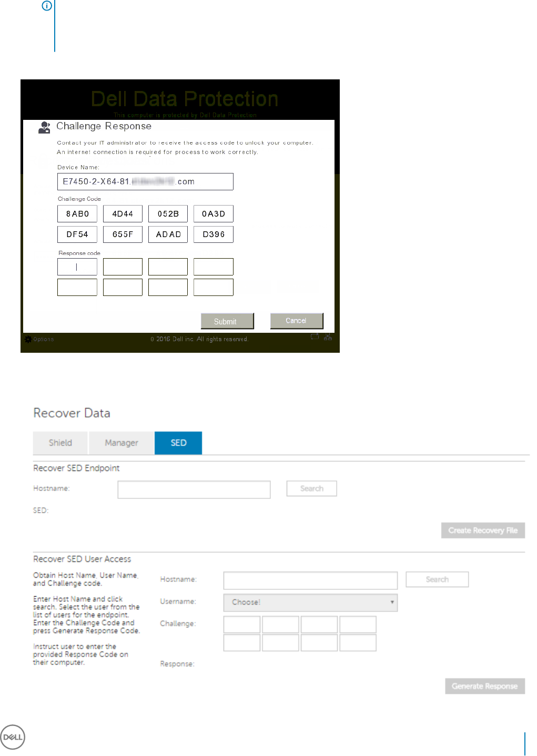Click the Recover SED Endpoint heading
537x756 pixels.
coord(76,468)
